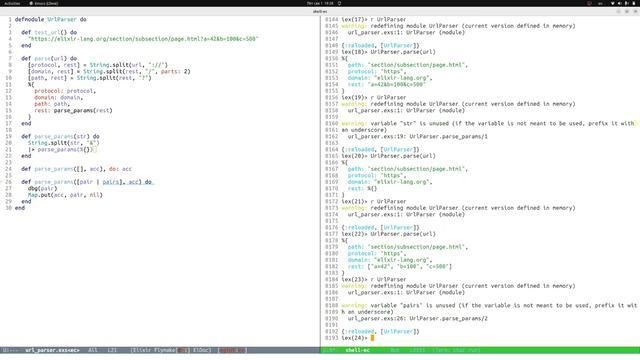Click 'String.split(str, "&")' on line 20

(63, 143)
